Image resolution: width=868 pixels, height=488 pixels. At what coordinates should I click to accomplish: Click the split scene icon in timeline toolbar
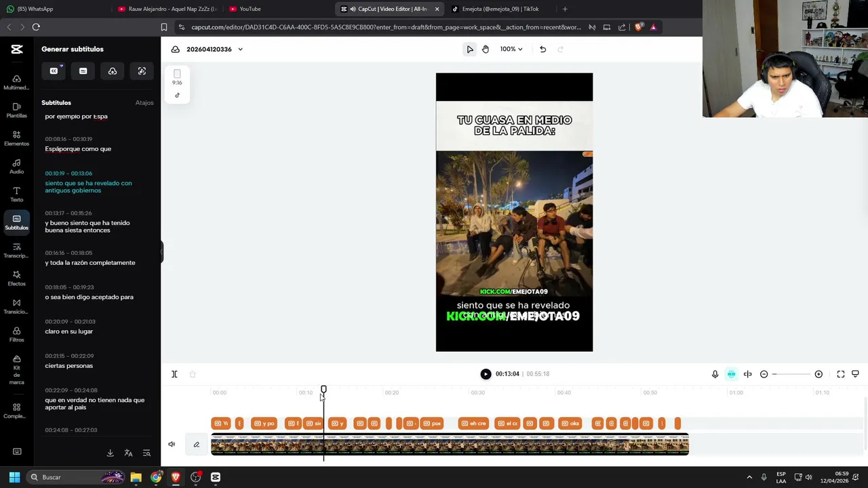[747, 374]
